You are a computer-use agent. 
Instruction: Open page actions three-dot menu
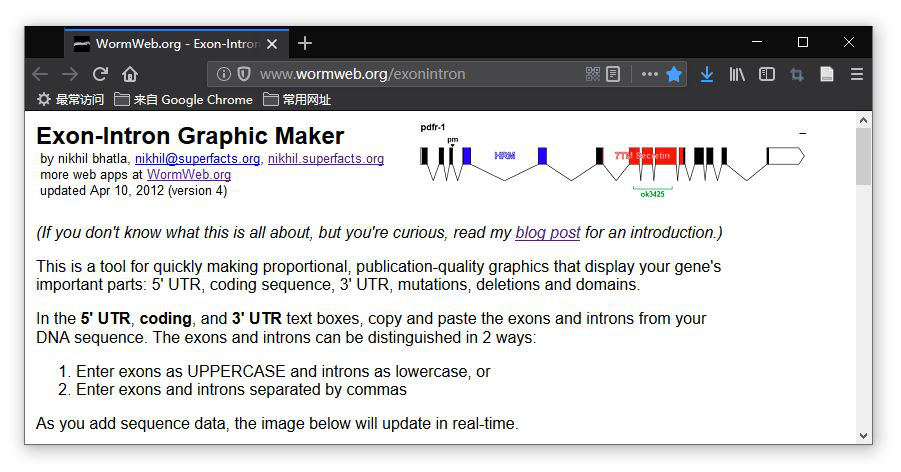649,74
